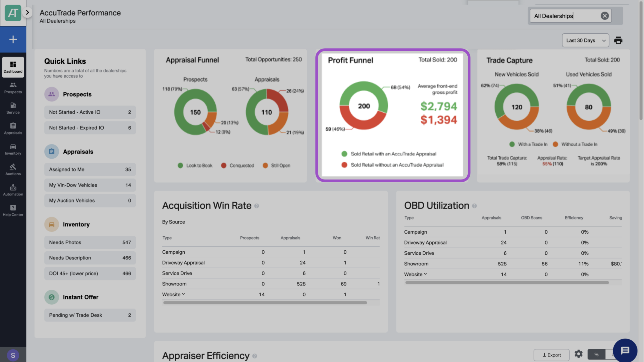Click the blue plus add button

click(13, 39)
